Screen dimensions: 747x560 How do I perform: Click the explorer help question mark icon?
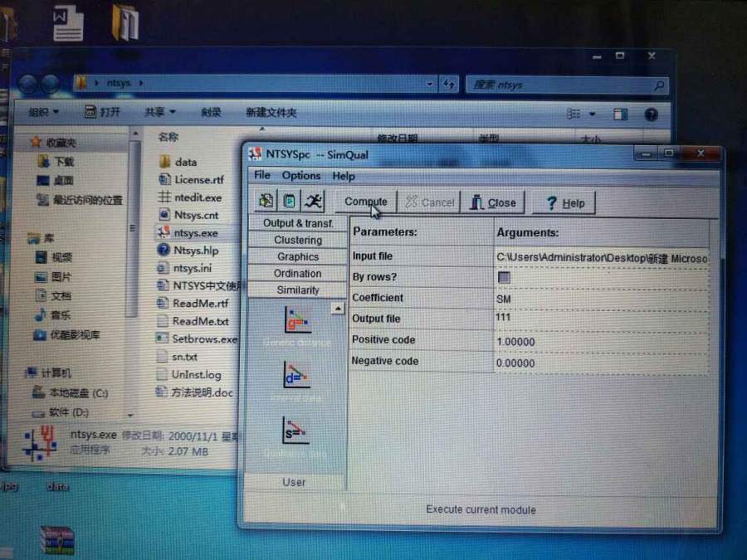tap(651, 114)
